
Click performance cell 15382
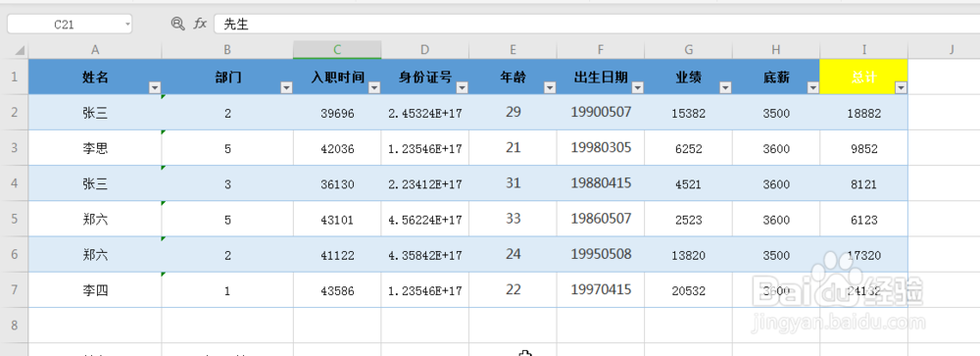click(689, 113)
